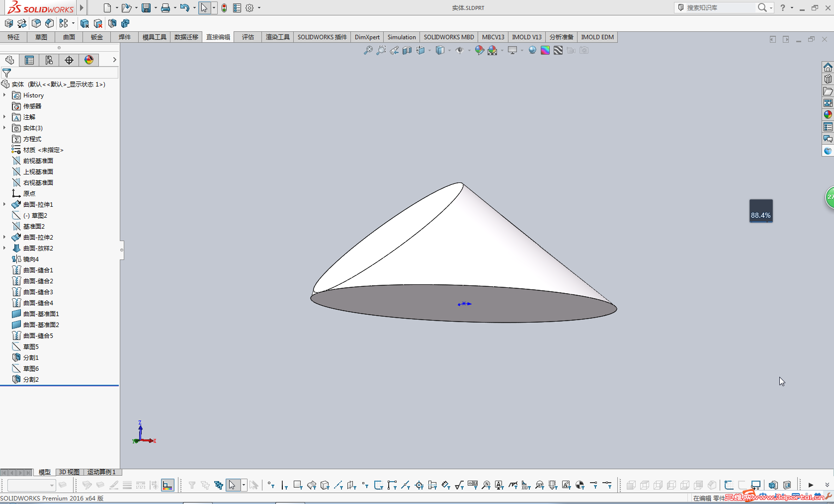Open the 运动算例 1 bottom tab
Screen dimensions: 834x504
click(101, 472)
